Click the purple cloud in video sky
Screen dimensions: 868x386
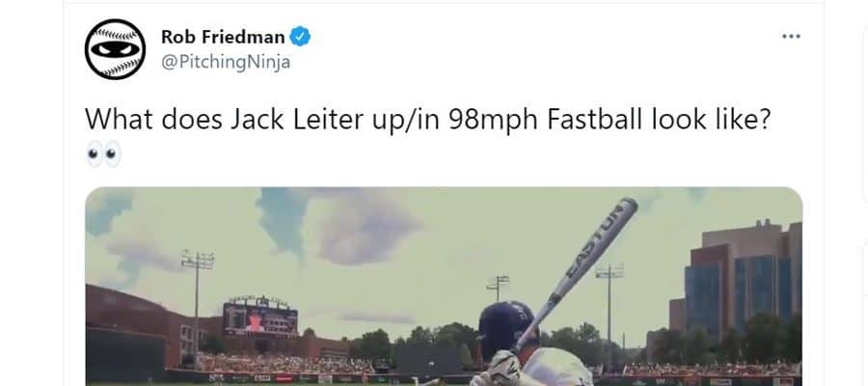point(364,226)
